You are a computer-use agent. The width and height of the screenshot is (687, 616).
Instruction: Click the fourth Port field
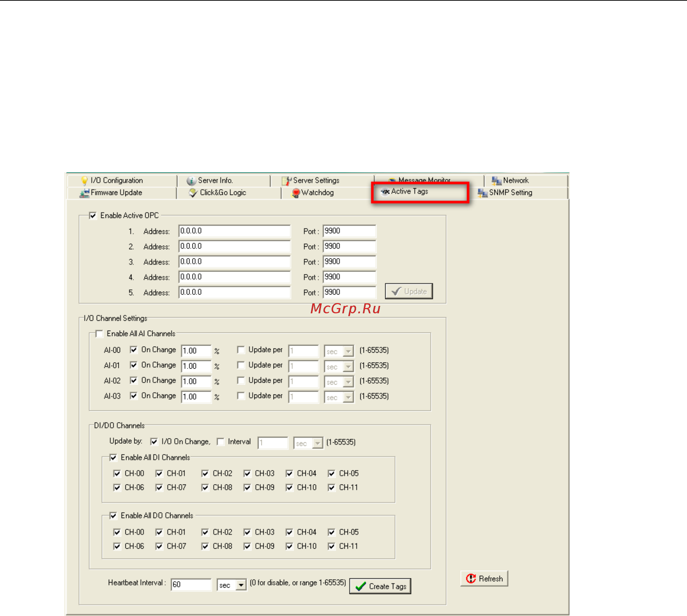[349, 277]
